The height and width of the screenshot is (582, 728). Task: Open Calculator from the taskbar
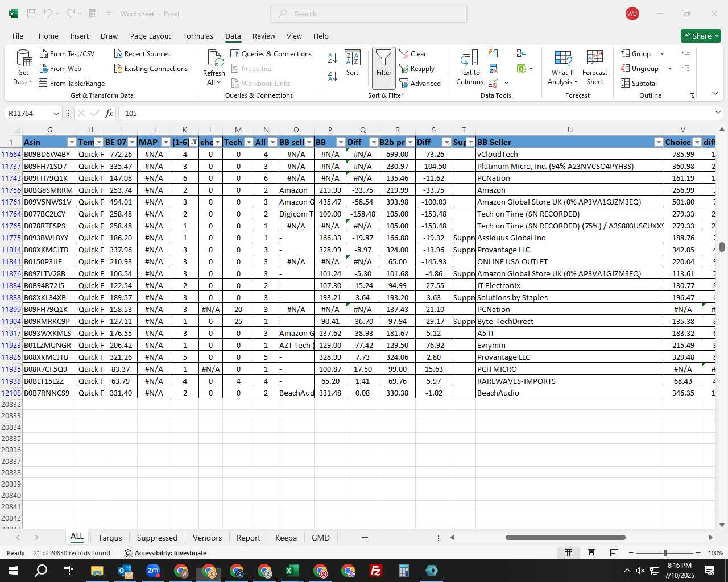(403, 571)
